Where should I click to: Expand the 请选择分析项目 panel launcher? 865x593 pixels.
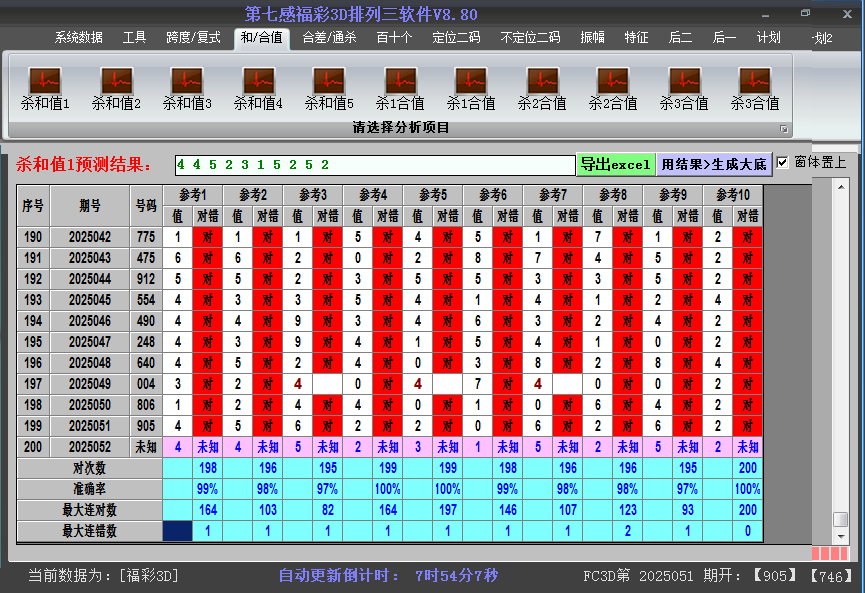coord(783,129)
